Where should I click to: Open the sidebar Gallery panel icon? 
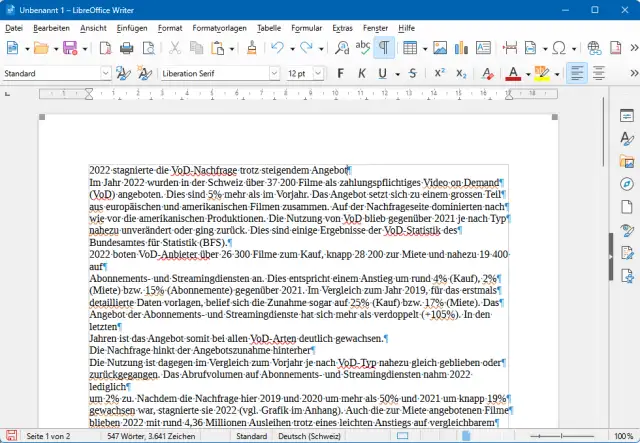point(627,161)
